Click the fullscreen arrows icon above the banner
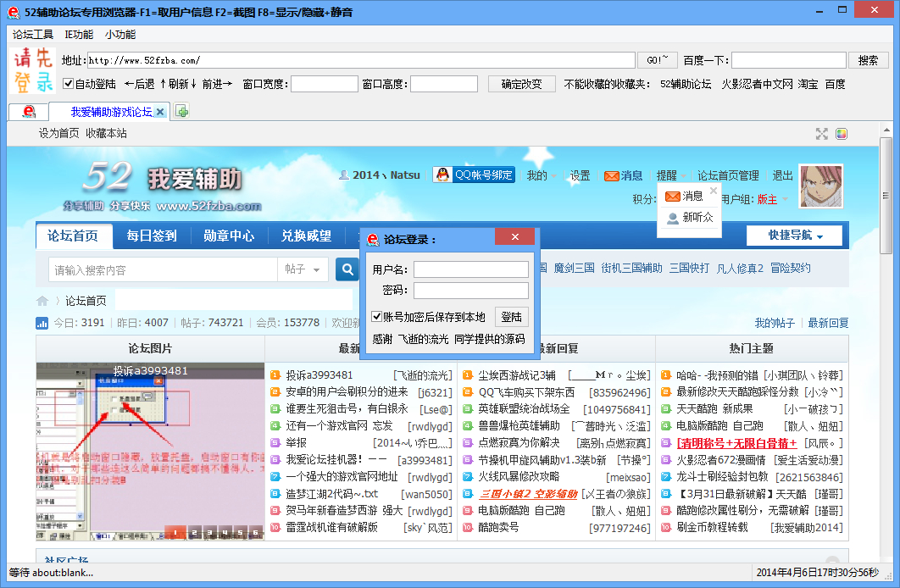Screen dimensions: 900x588 pyautogui.click(x=822, y=134)
